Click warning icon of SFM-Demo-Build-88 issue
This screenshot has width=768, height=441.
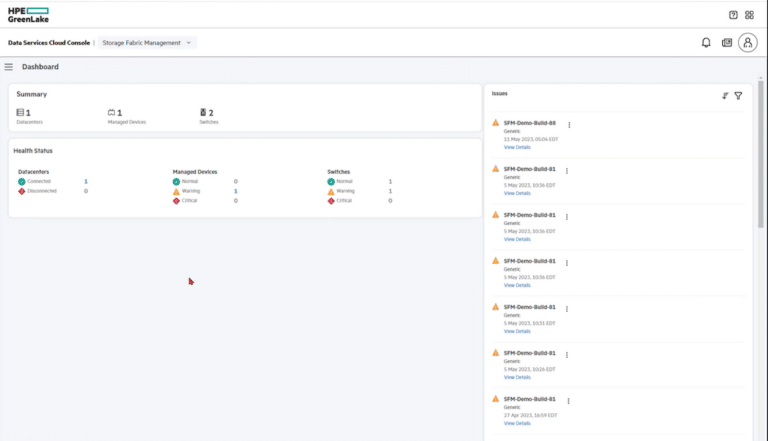[496, 122]
